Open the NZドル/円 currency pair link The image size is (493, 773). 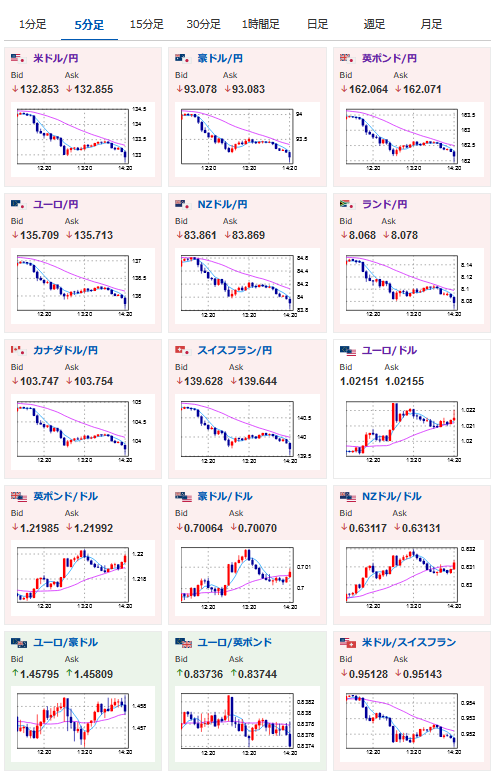click(222, 204)
